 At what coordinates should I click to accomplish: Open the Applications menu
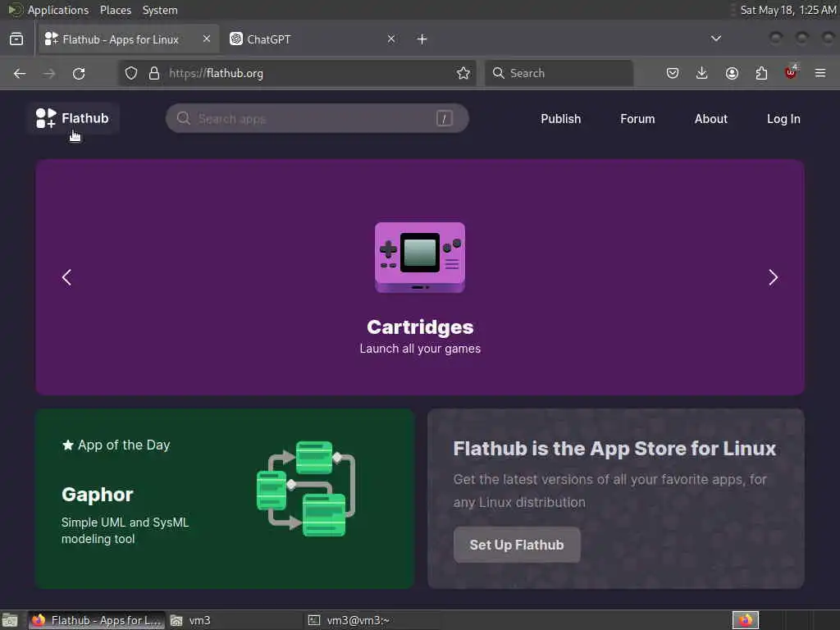coord(48,10)
